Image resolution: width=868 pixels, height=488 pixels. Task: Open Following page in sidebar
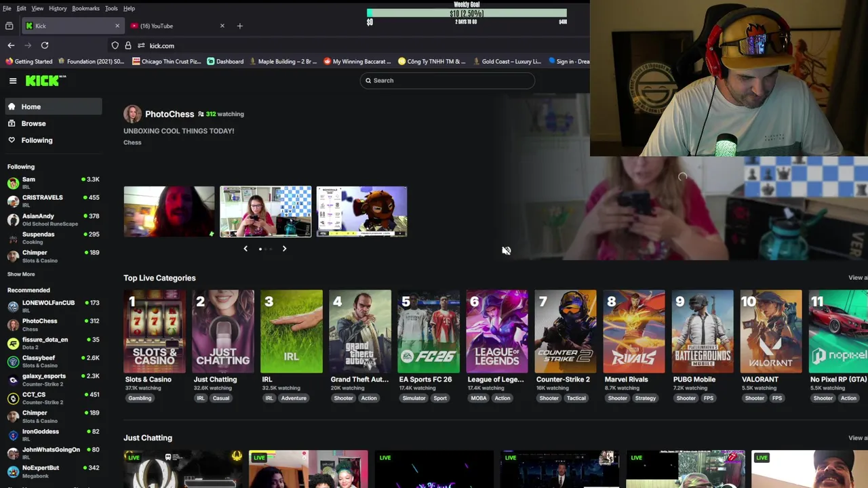tap(53, 140)
